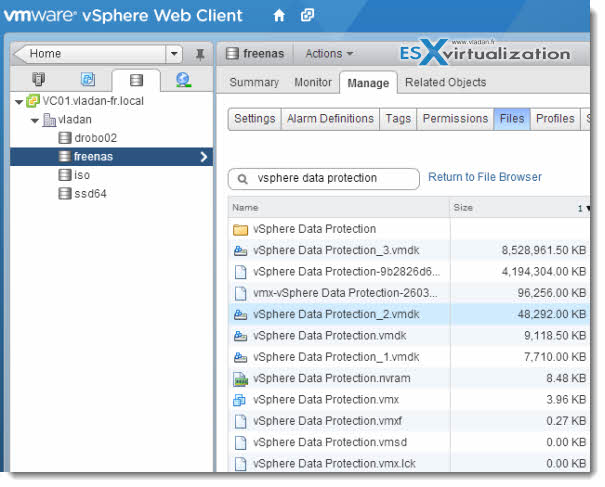Click folder icon of vSphere Data Protection
605x487 pixels.
240,230
